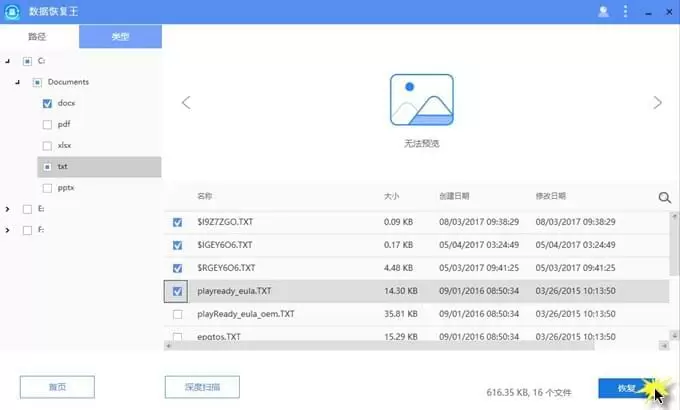Select file name $RGEY6O6.TXT
680x410 pixels.
point(226,268)
